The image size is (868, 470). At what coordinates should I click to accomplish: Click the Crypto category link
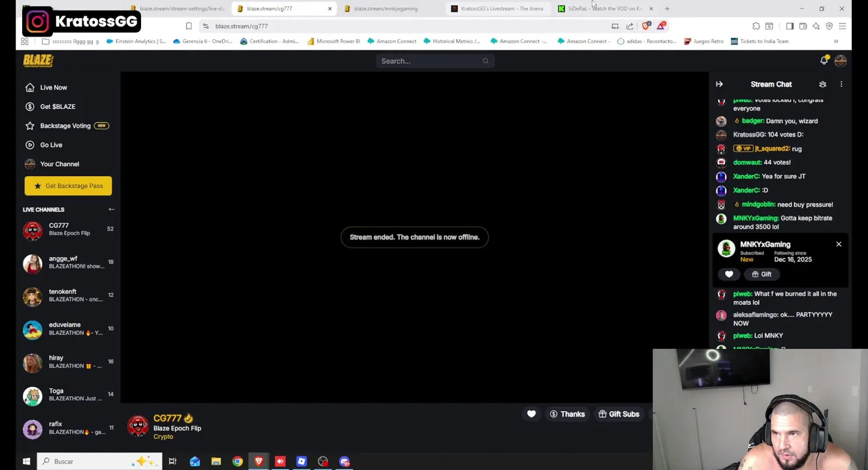click(163, 437)
